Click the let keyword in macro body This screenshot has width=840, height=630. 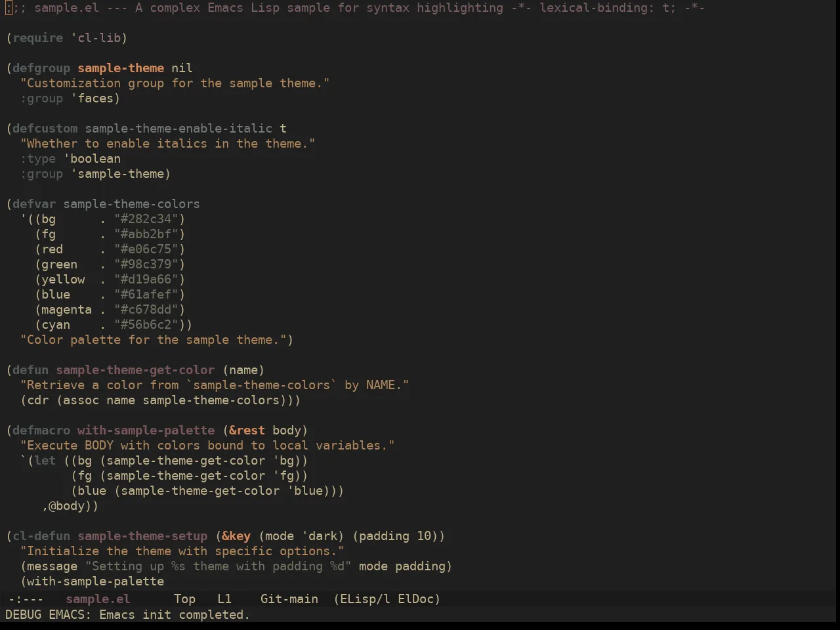click(45, 461)
